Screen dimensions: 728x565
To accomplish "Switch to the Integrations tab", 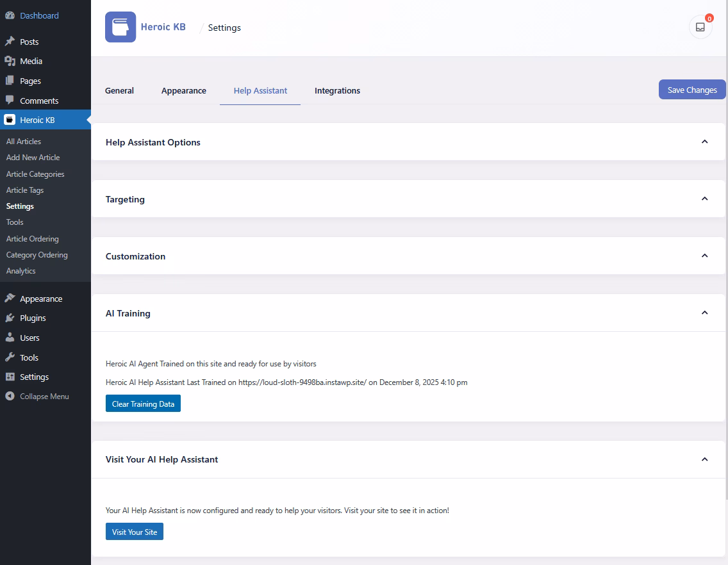I will coord(338,90).
